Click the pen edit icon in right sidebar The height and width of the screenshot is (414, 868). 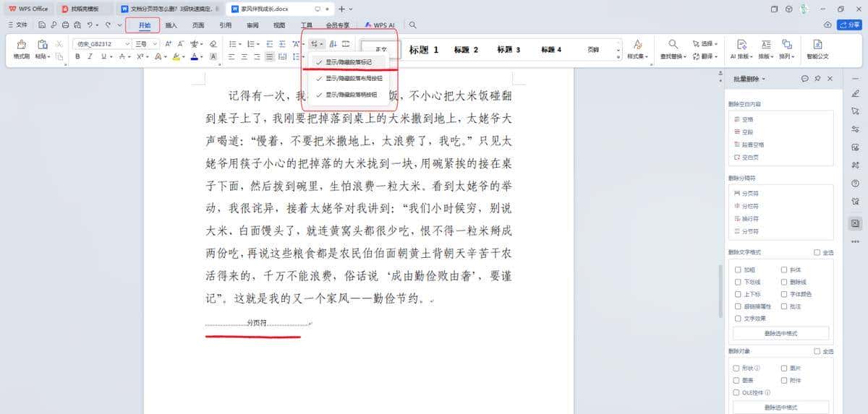856,93
